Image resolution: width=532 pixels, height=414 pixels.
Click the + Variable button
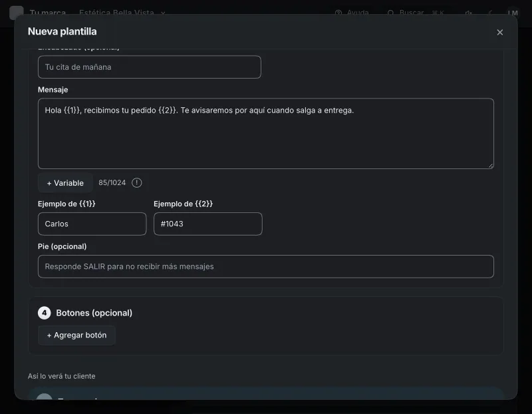pos(65,183)
